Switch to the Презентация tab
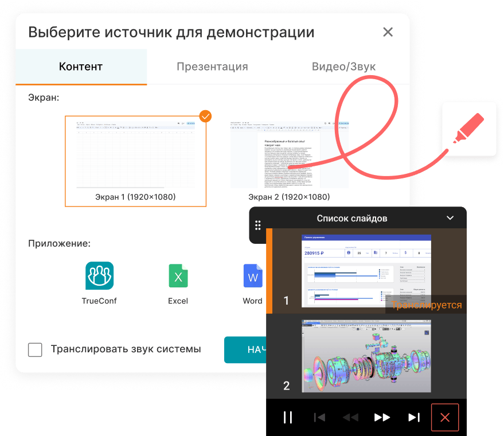 tap(212, 67)
